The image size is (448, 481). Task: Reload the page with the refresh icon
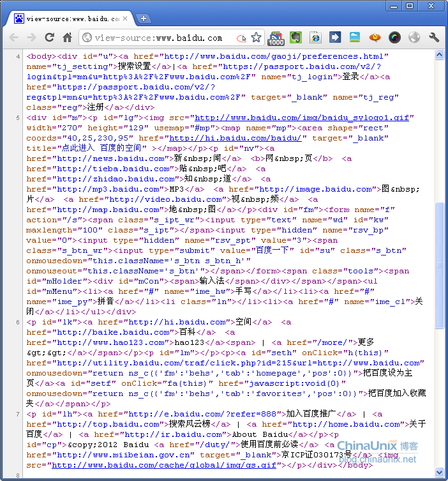pyautogui.click(x=49, y=38)
